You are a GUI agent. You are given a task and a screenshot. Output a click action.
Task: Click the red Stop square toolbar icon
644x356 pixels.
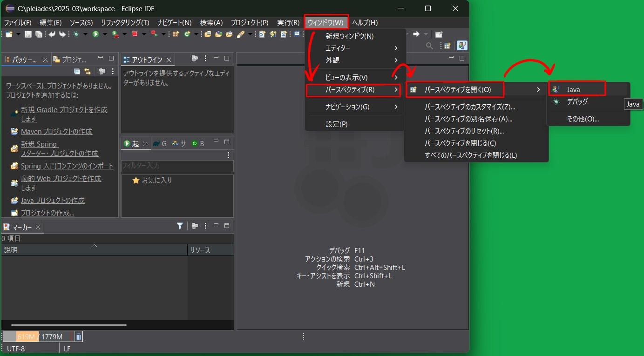135,34
